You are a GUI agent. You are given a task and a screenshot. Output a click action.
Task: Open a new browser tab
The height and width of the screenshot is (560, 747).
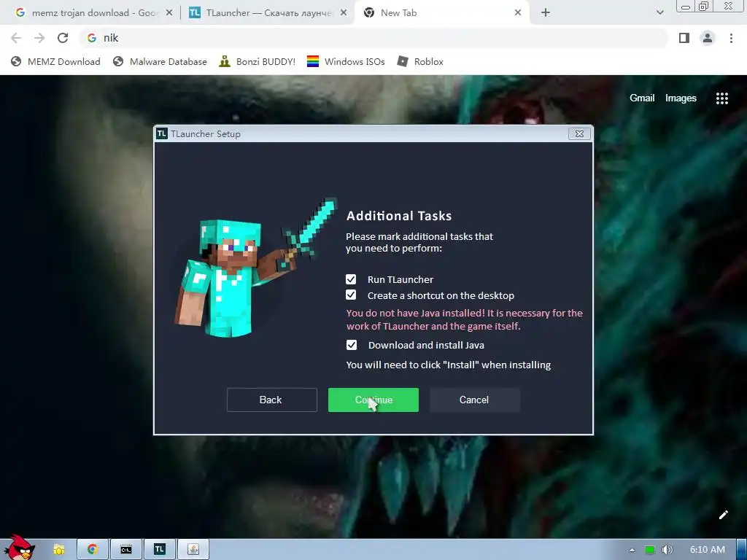pyautogui.click(x=546, y=13)
